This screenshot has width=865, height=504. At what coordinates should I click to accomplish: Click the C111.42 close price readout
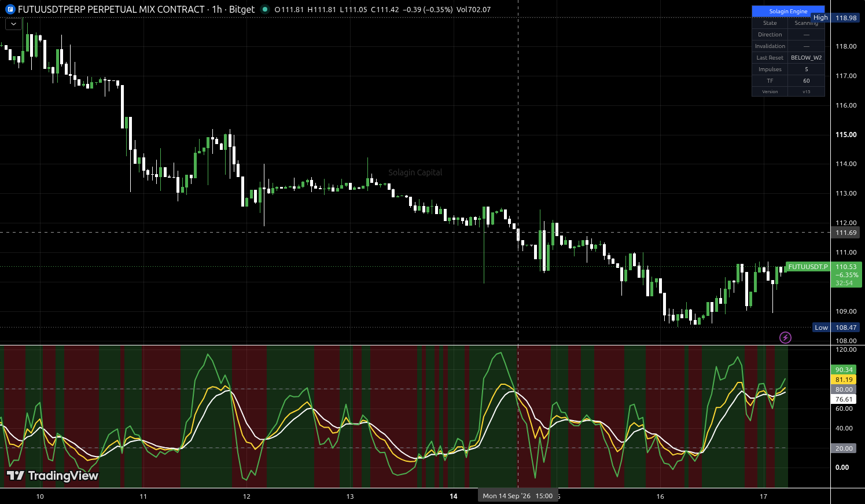point(385,9)
